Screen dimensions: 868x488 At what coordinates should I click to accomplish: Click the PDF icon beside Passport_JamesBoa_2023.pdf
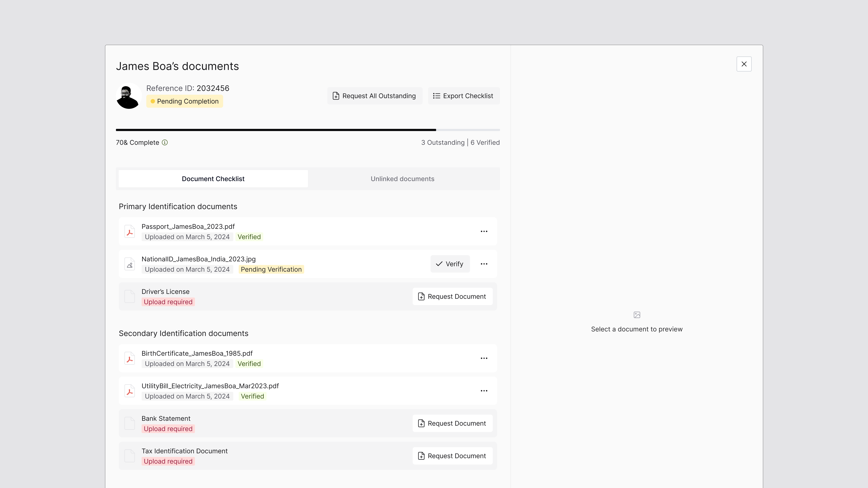pyautogui.click(x=130, y=231)
